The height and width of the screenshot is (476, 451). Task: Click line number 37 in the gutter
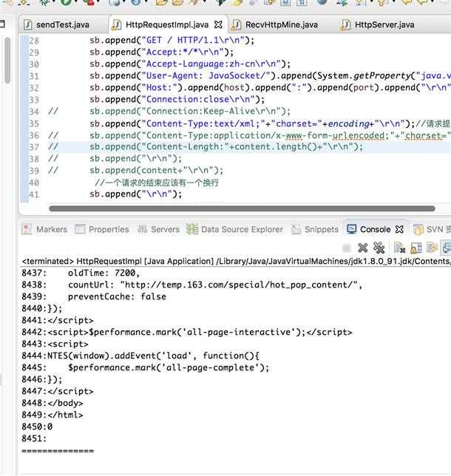34,147
